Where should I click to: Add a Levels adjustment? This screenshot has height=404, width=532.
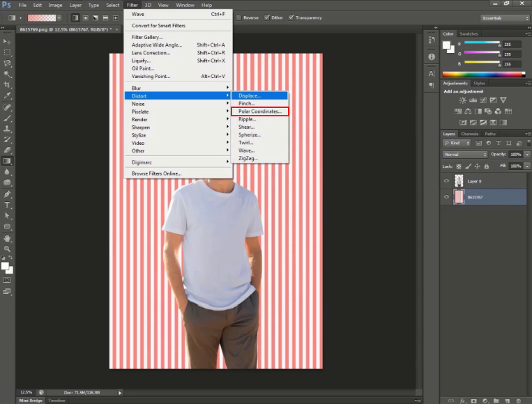pos(473,100)
